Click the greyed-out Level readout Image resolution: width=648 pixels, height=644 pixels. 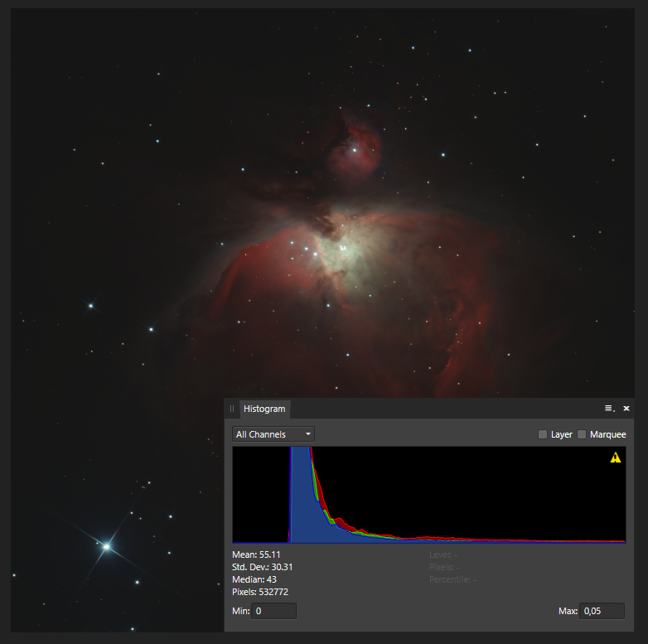tap(443, 554)
